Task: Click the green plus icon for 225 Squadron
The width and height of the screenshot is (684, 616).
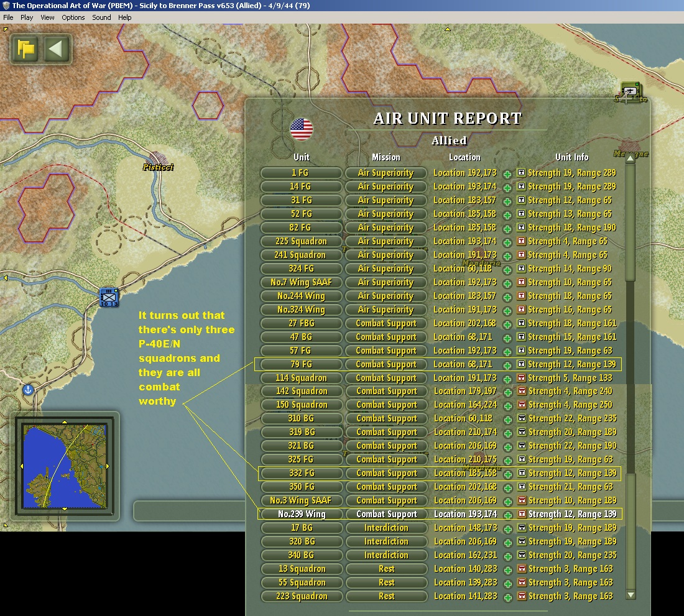Action: pos(507,243)
